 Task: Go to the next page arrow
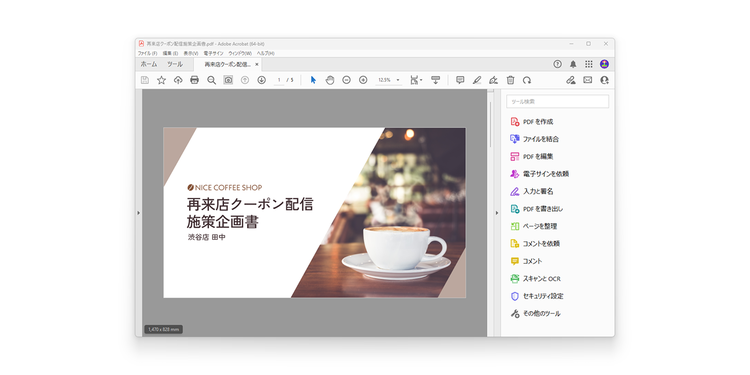tap(261, 80)
